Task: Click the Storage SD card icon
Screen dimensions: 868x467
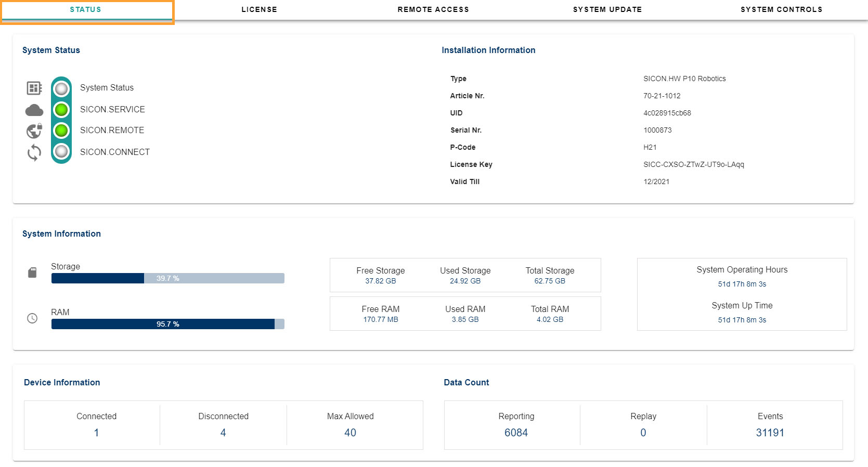Action: click(x=32, y=273)
